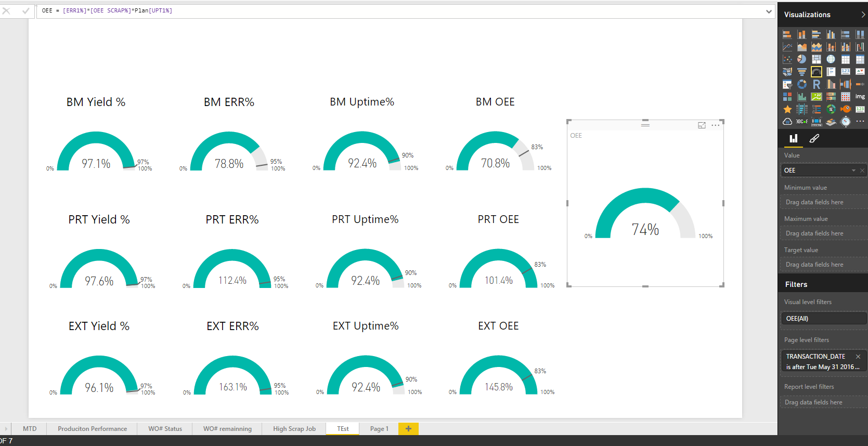The width and height of the screenshot is (868, 446).
Task: Select the slicer visualization
Action: (787, 84)
